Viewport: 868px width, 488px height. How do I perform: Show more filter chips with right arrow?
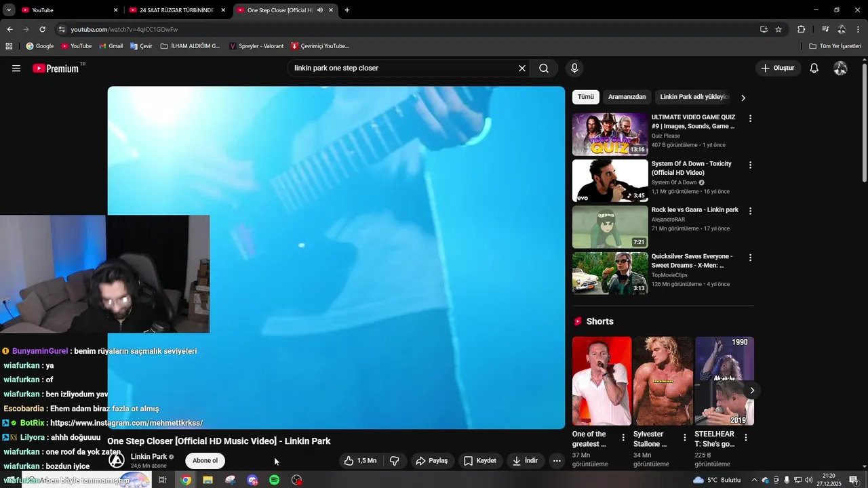click(743, 98)
